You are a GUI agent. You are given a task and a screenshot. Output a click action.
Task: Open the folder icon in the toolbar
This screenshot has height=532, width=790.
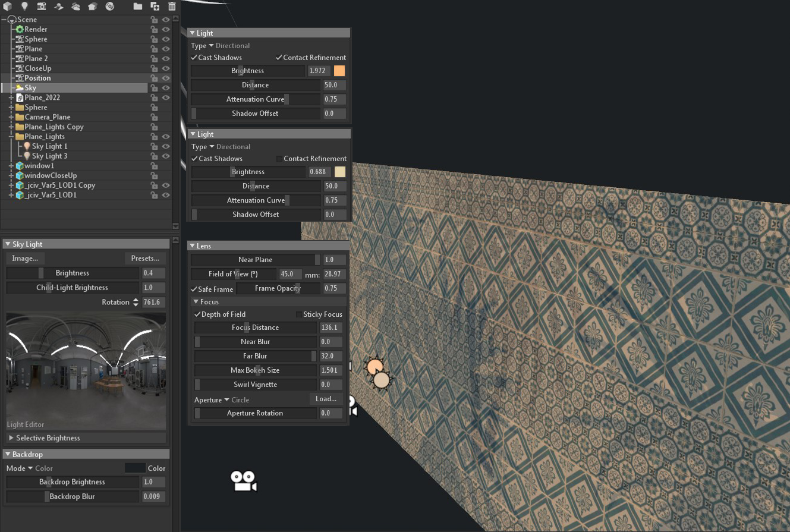tap(137, 7)
